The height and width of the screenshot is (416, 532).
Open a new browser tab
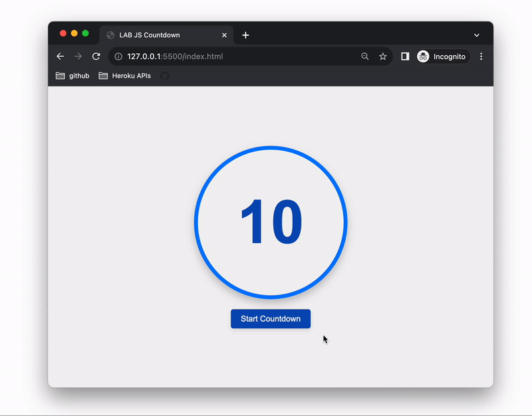(245, 35)
